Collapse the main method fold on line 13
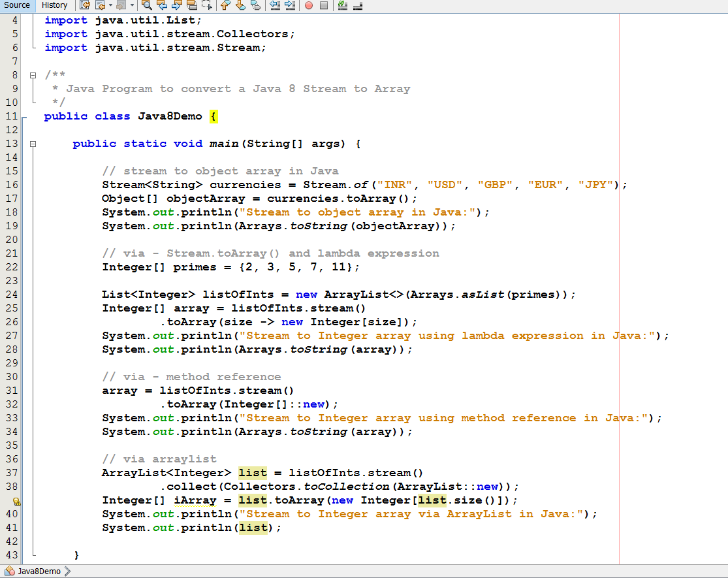Image resolution: width=728 pixels, height=578 pixels. [33, 143]
